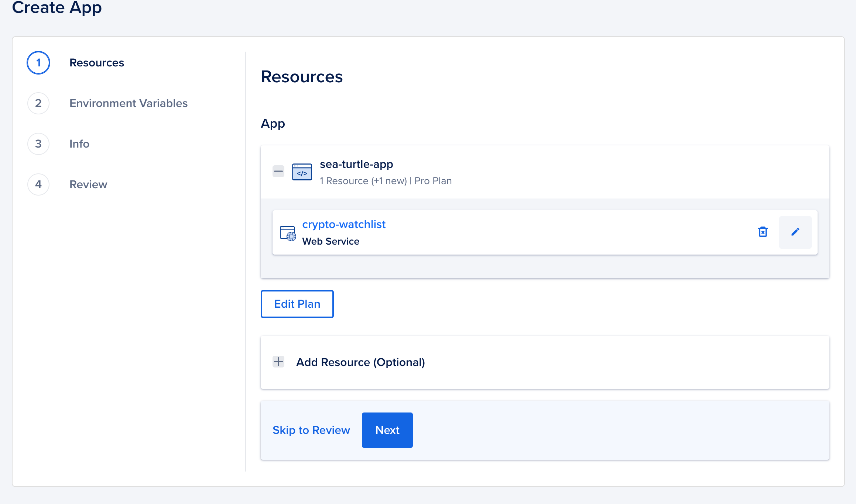Go to the Info step
This screenshot has height=504, width=856.
pyautogui.click(x=79, y=144)
